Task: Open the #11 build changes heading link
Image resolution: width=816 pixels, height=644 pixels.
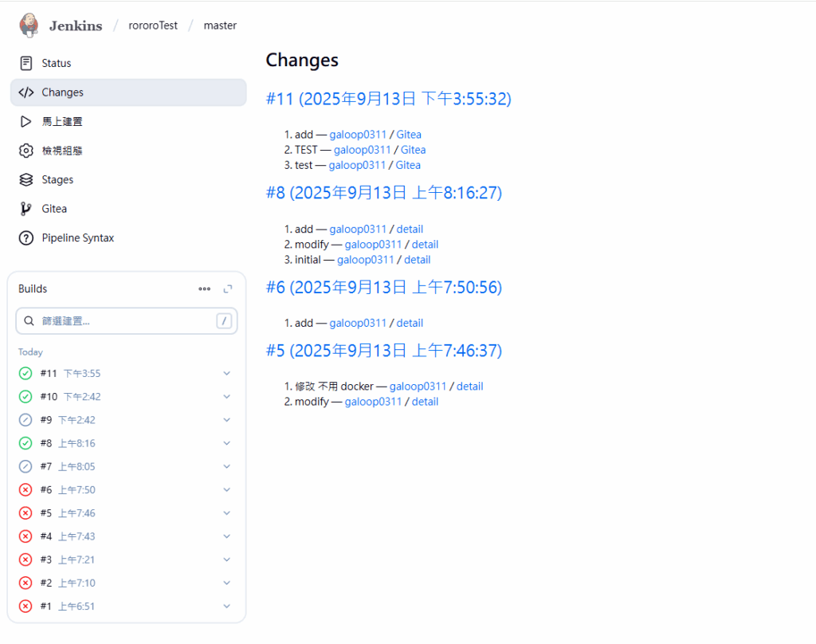Action: [x=388, y=99]
